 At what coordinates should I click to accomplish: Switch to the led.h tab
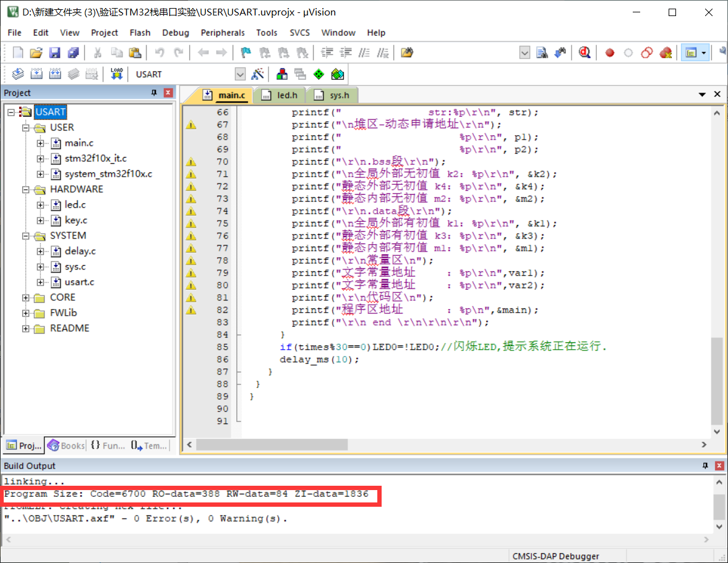280,95
